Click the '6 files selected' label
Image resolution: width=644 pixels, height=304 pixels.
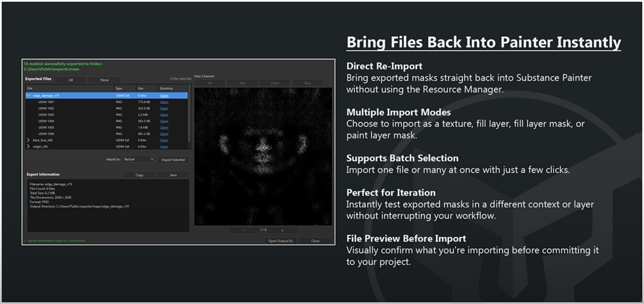tap(180, 78)
